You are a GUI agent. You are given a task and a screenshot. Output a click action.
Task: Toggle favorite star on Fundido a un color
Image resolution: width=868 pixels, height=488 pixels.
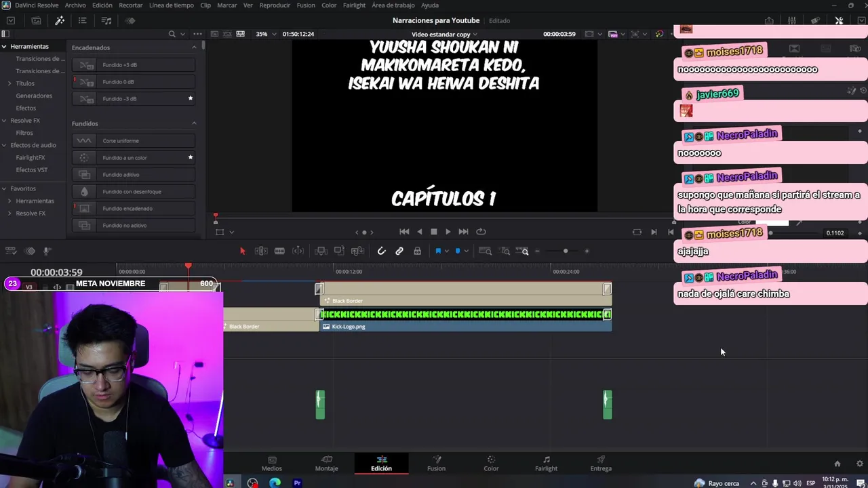click(x=191, y=157)
